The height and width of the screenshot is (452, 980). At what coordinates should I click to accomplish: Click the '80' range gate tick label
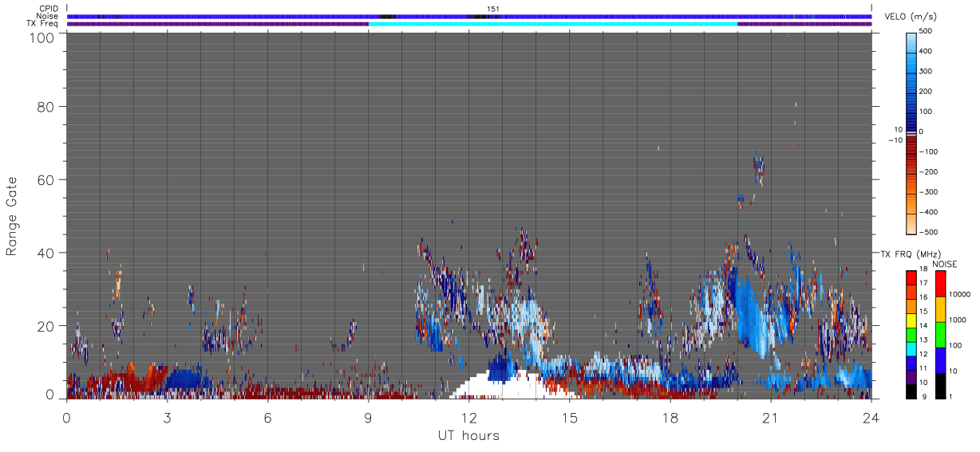[x=44, y=106]
